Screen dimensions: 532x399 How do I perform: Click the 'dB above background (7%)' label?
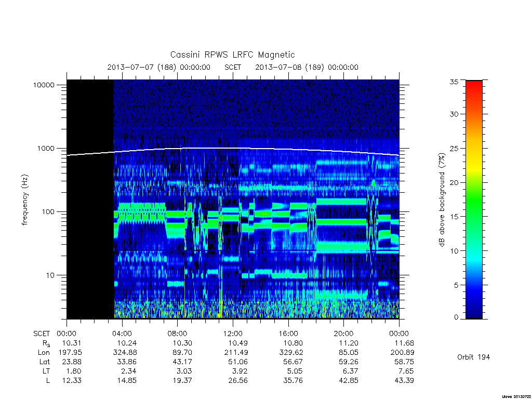coord(442,200)
